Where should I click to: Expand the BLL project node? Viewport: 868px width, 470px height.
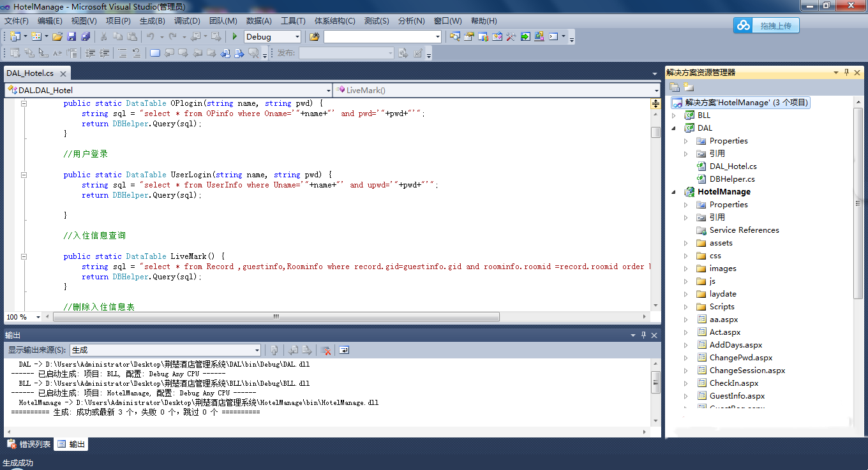click(x=673, y=115)
